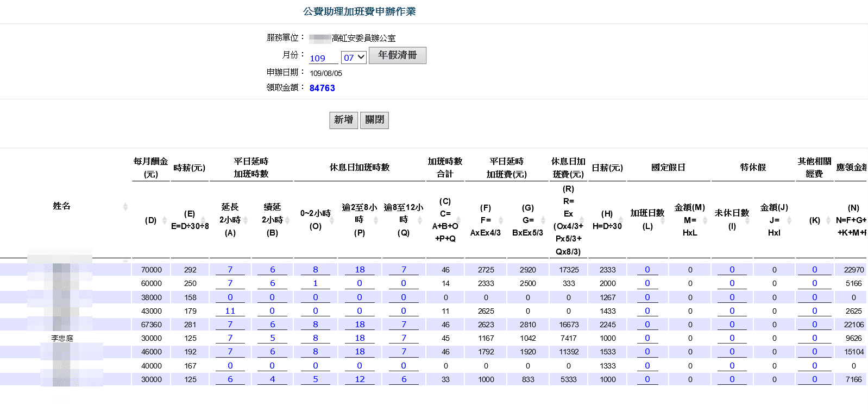Click the year input field showing 109
868x413 pixels.
tap(324, 58)
